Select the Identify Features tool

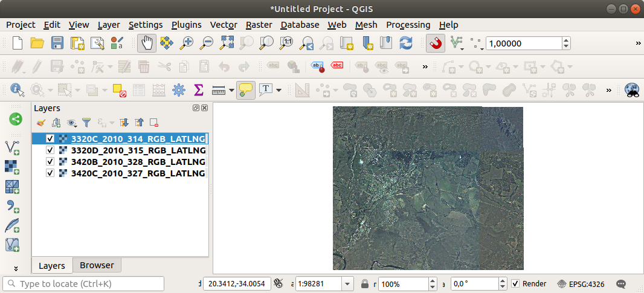[x=17, y=90]
